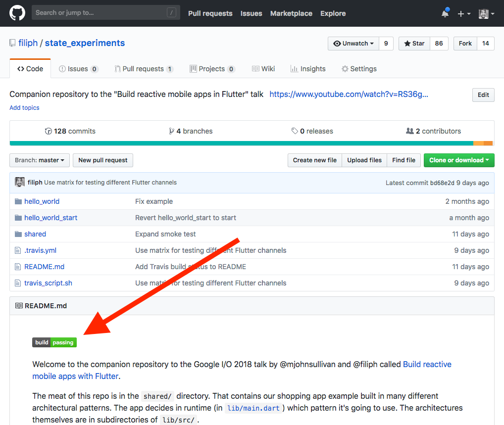Click the Insights graph icon
The height and width of the screenshot is (425, 504).
pos(294,69)
